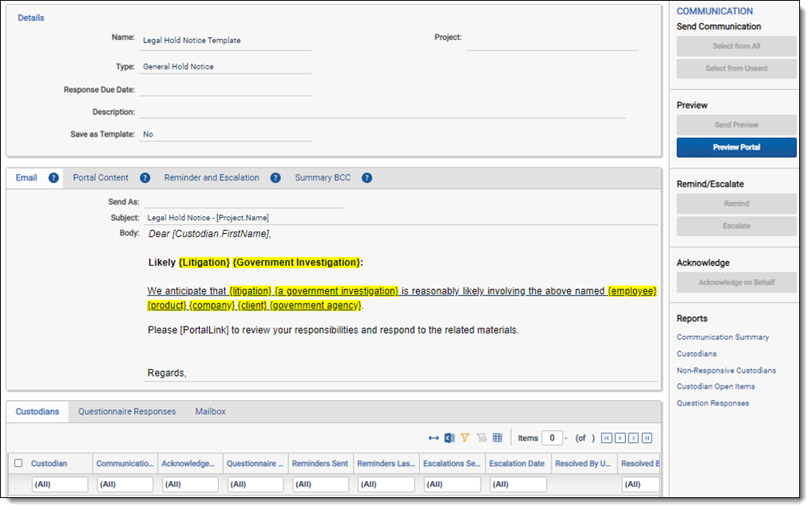Viewport: 812px width, 510px height.
Task: Open help icon beside Summary BCC
Action: click(x=366, y=178)
